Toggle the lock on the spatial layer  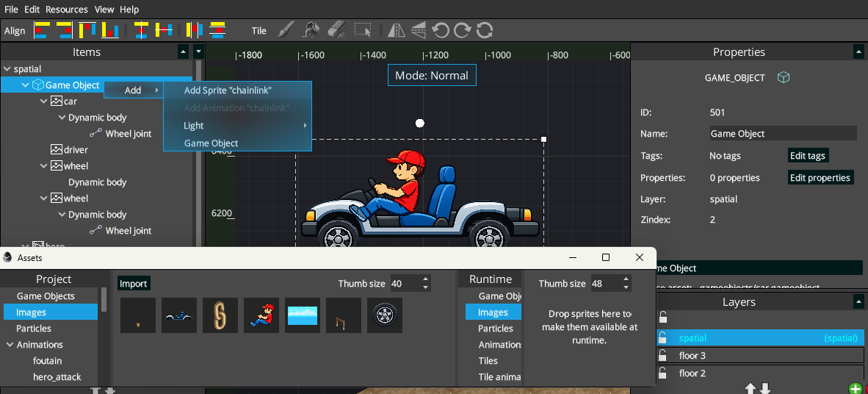coord(662,337)
